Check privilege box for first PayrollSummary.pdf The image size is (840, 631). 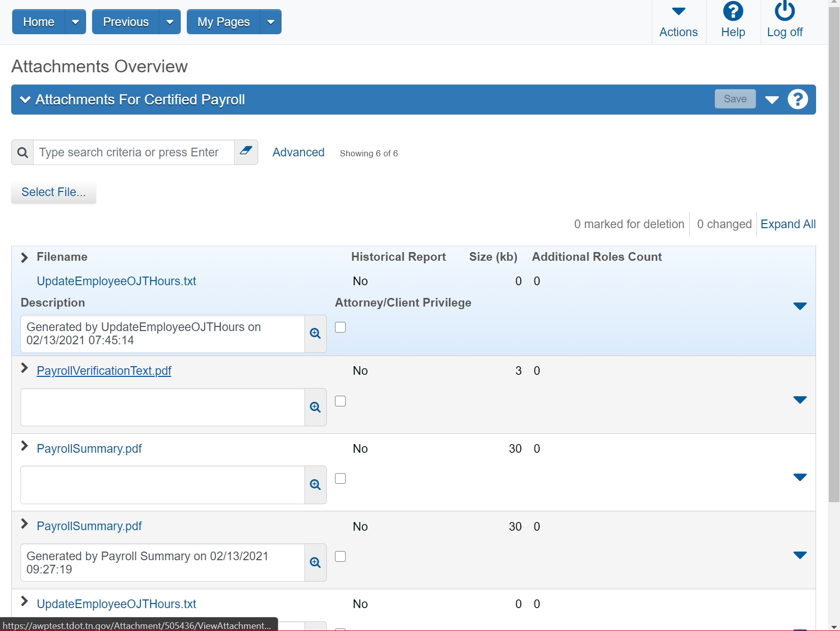(x=341, y=479)
